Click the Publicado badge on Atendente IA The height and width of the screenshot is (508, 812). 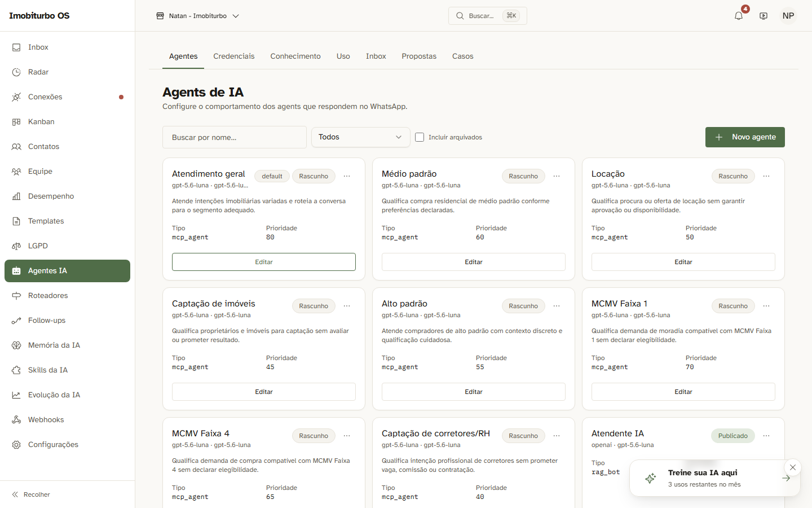click(x=733, y=436)
